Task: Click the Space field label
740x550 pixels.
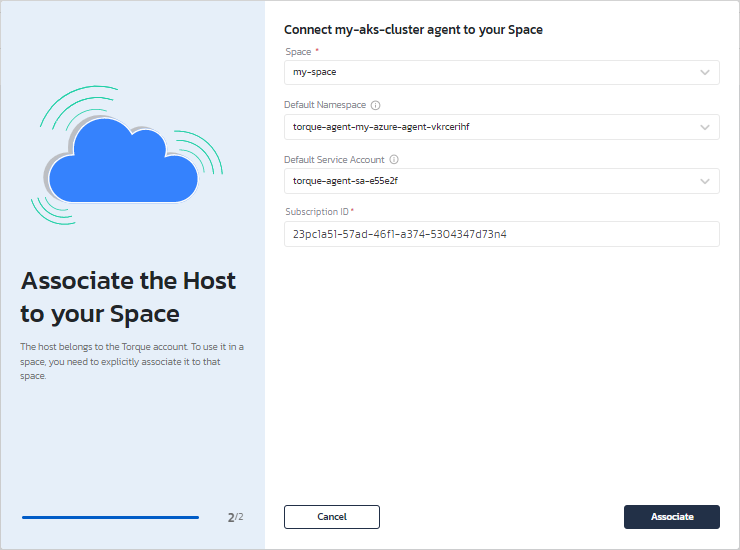Action: click(x=297, y=51)
